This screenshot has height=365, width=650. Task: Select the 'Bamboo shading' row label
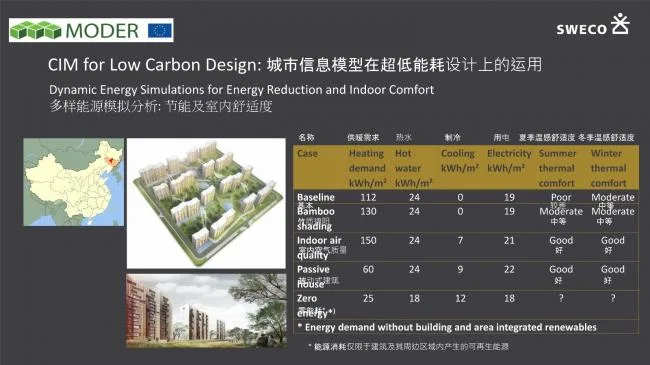pyautogui.click(x=315, y=219)
